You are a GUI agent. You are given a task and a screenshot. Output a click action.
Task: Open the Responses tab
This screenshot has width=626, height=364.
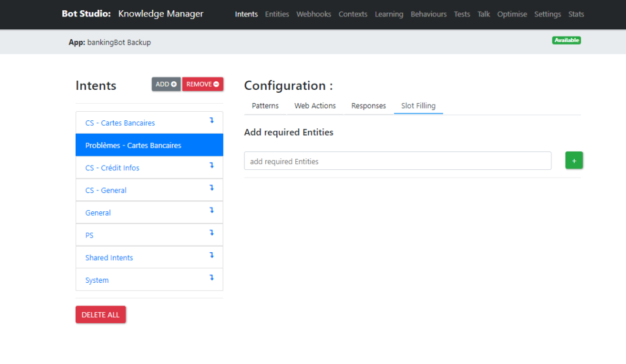369,106
